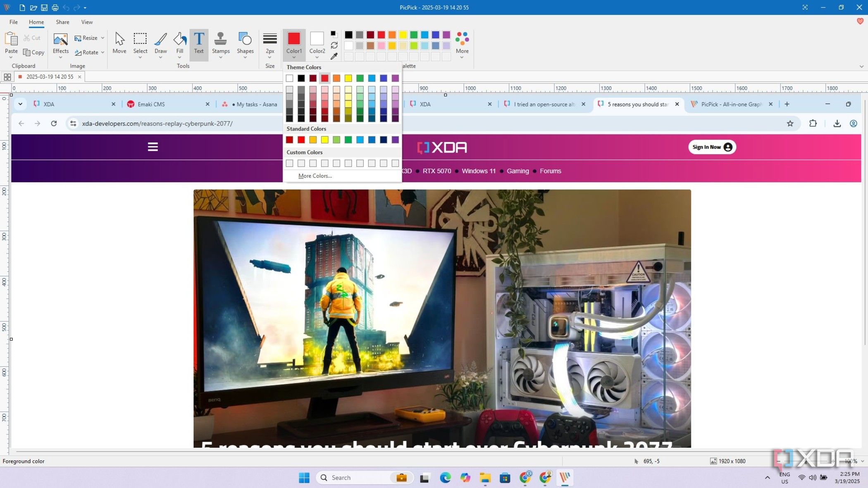
Task: Select white swatch in Theme Colors
Action: (289, 78)
